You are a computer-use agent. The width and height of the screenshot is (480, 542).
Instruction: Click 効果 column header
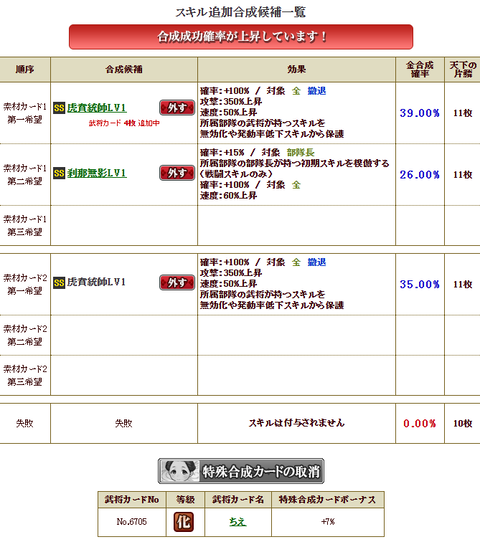click(296, 69)
